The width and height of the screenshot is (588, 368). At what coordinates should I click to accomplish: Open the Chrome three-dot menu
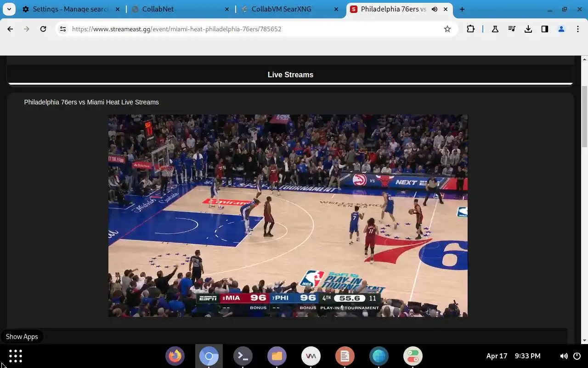[x=578, y=29]
